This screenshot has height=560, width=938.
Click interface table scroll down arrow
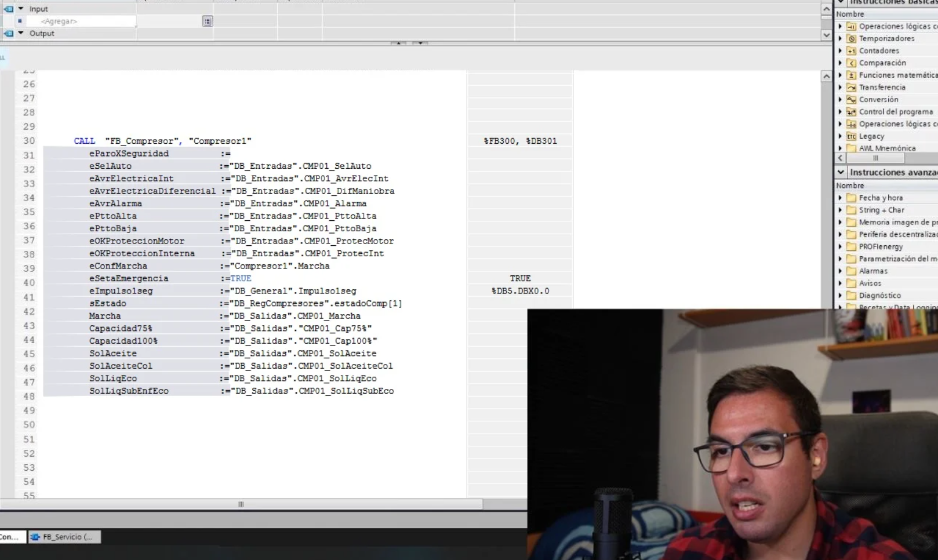(x=826, y=35)
